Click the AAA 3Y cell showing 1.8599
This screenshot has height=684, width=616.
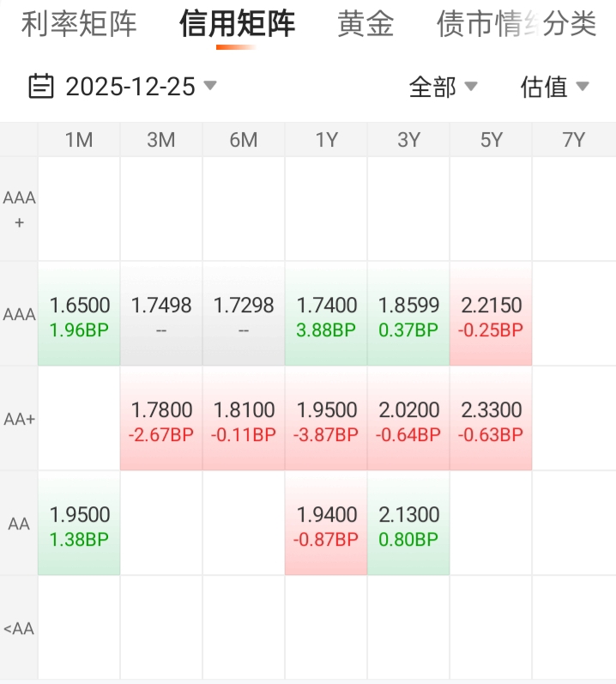click(408, 315)
